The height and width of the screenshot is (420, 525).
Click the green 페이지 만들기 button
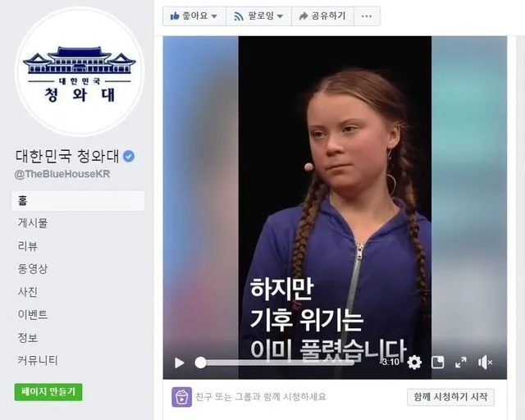coord(48,392)
